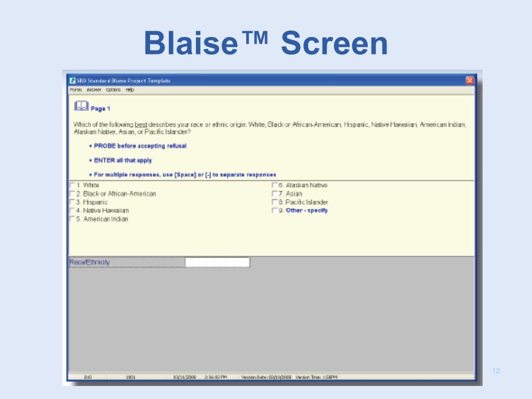Open the Help menu

(x=130, y=89)
